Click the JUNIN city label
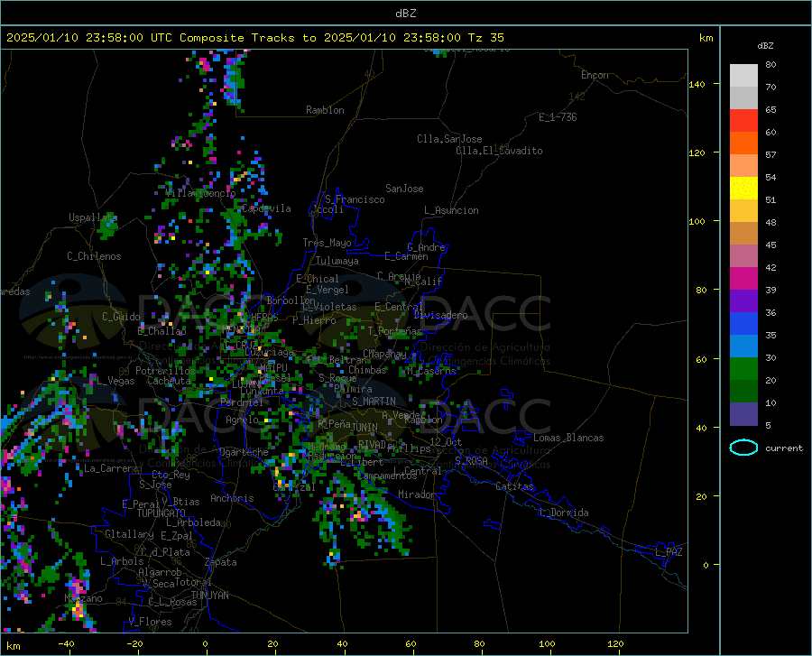This screenshot has height=656, width=812. 364,428
